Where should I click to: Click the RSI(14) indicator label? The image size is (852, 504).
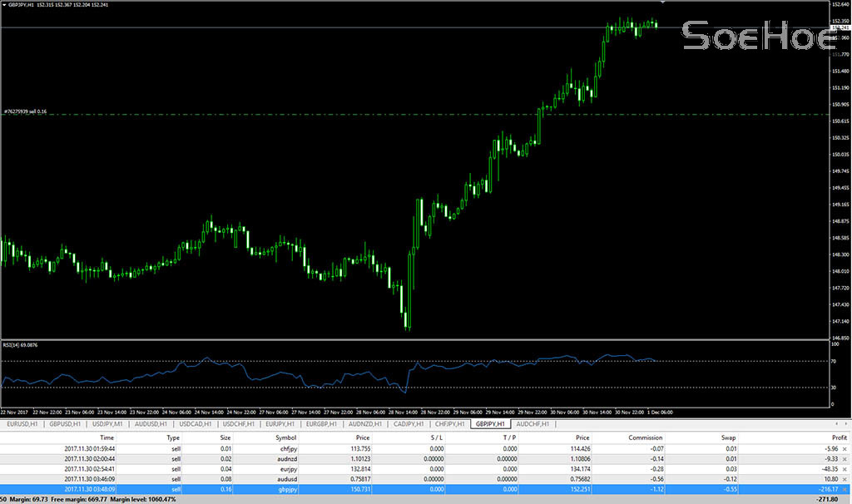click(18, 344)
